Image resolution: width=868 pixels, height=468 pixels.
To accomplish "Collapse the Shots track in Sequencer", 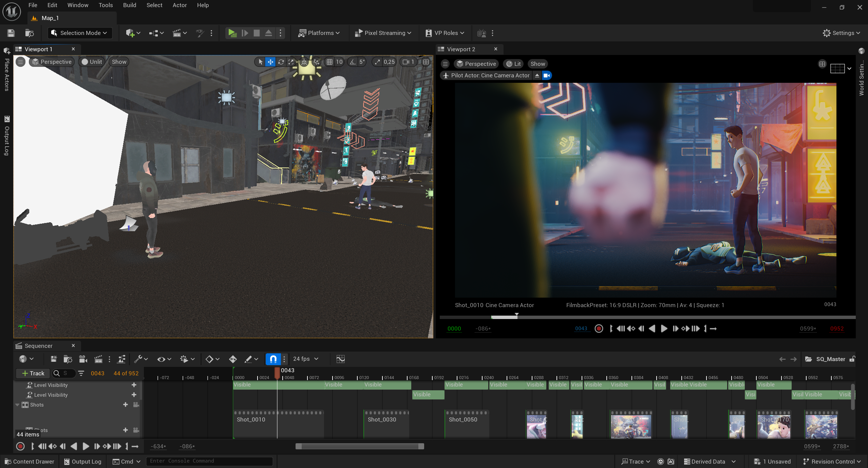I will click(x=17, y=405).
